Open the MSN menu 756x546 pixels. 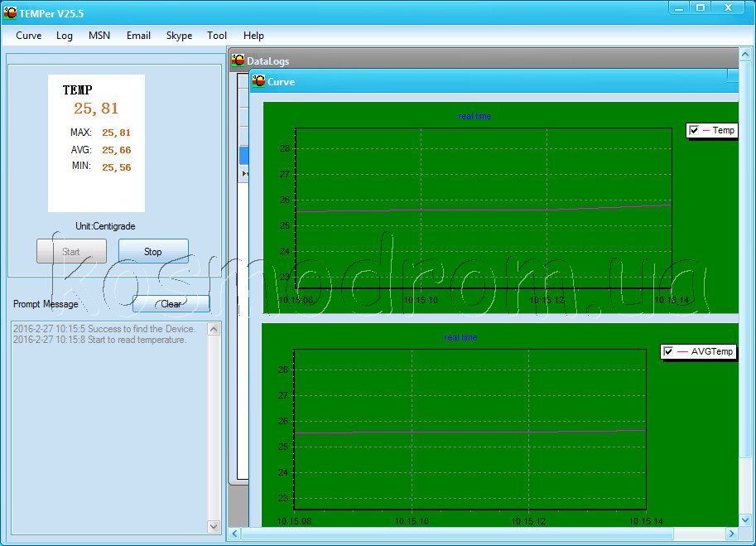(99, 36)
